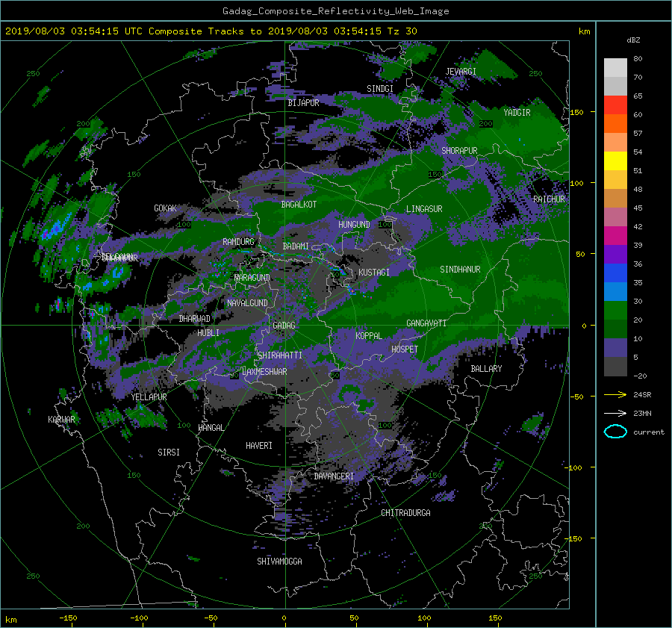Click the 'RAICHUR' city label
Image resolution: width=672 pixels, height=628 pixels.
click(549, 199)
